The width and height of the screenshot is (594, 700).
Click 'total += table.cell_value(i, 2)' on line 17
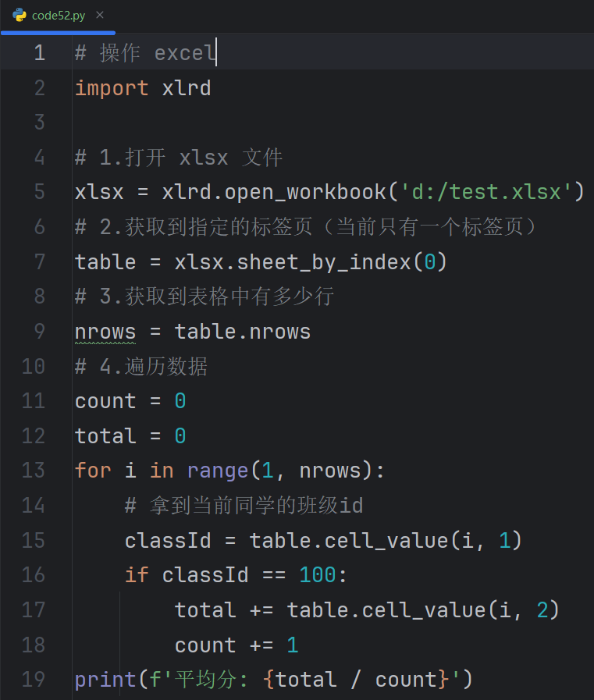tap(367, 609)
